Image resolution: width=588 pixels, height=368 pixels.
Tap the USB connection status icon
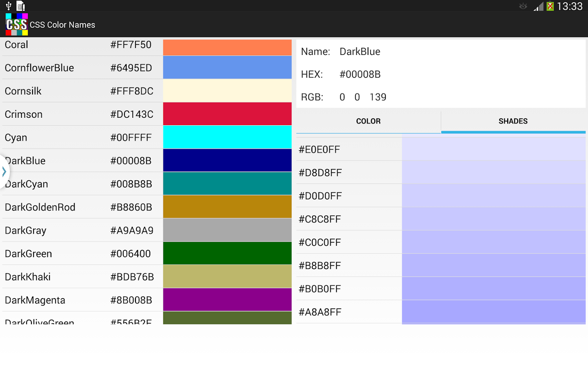[x=9, y=6]
